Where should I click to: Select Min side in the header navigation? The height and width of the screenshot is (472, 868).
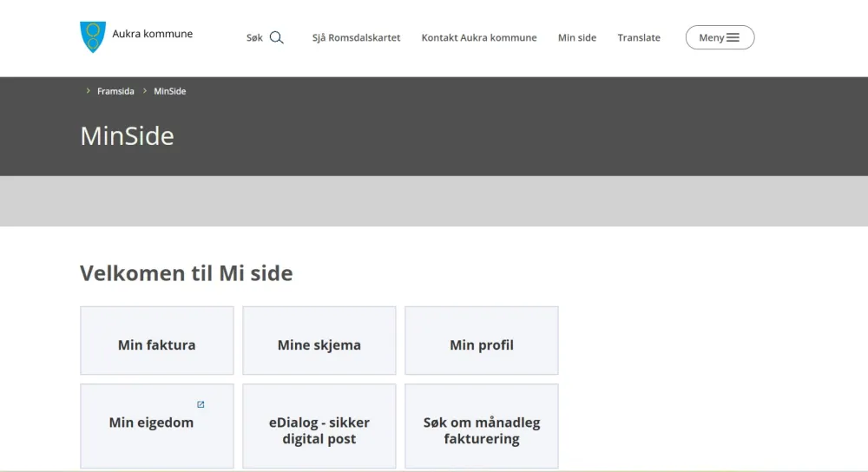[577, 38]
